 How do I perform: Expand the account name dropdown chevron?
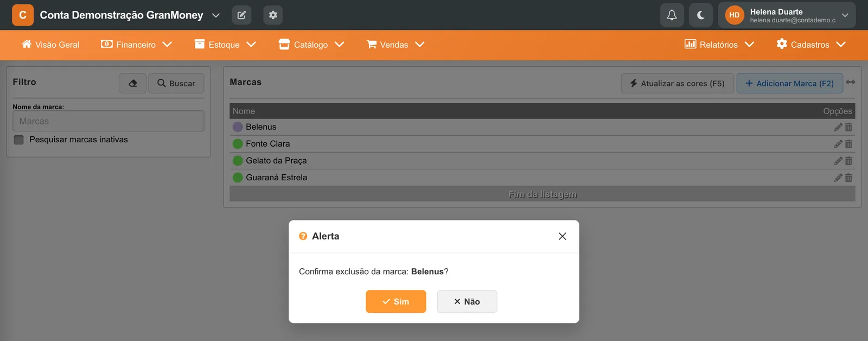click(216, 15)
